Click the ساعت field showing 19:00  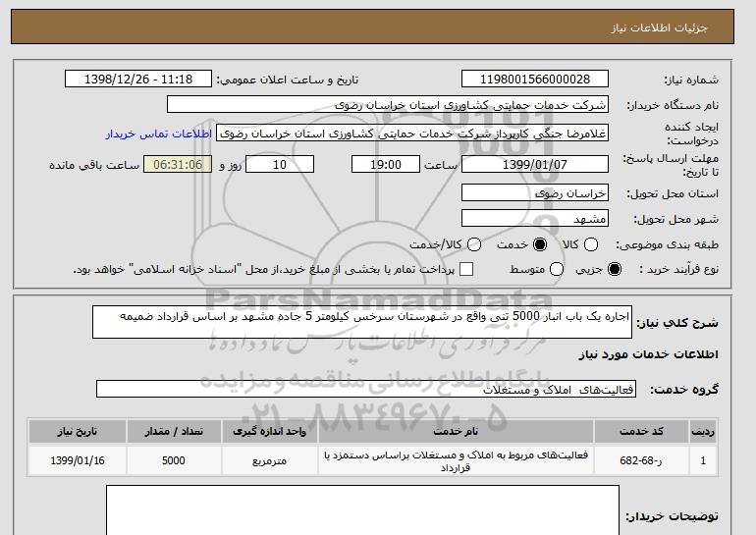[x=386, y=164]
